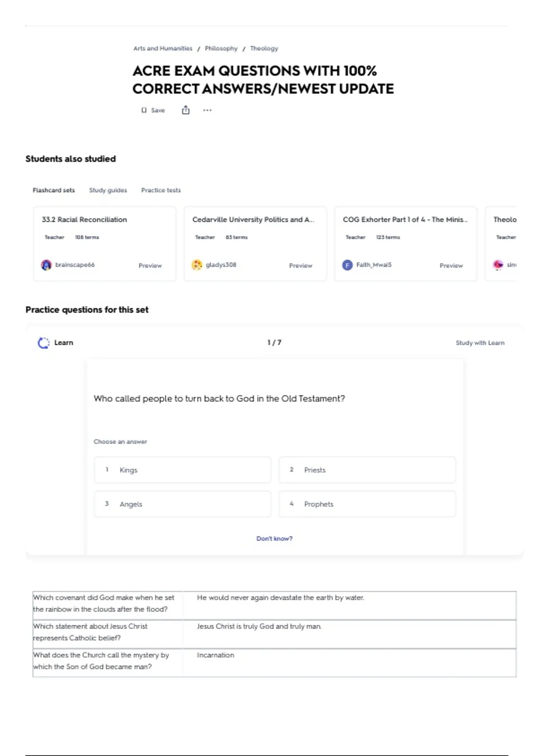Viewport: 534px width, 756px height.
Task: Choose answer option Prophets
Action: pos(367,504)
